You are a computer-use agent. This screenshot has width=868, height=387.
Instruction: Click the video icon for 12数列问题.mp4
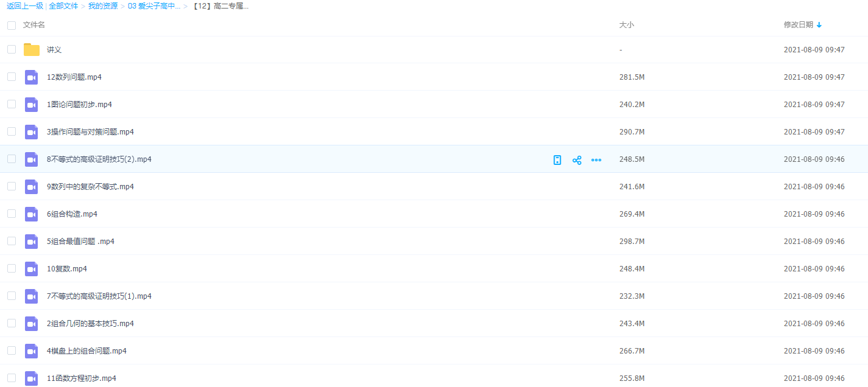[32, 77]
